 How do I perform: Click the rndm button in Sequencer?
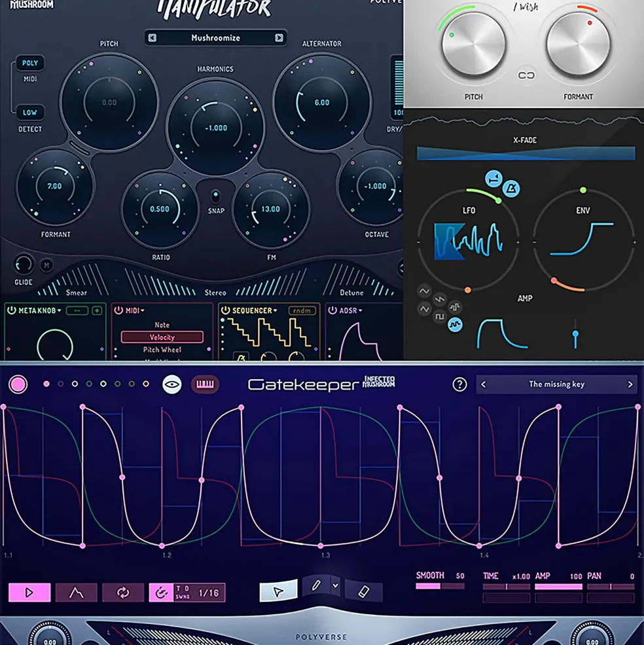click(x=302, y=310)
